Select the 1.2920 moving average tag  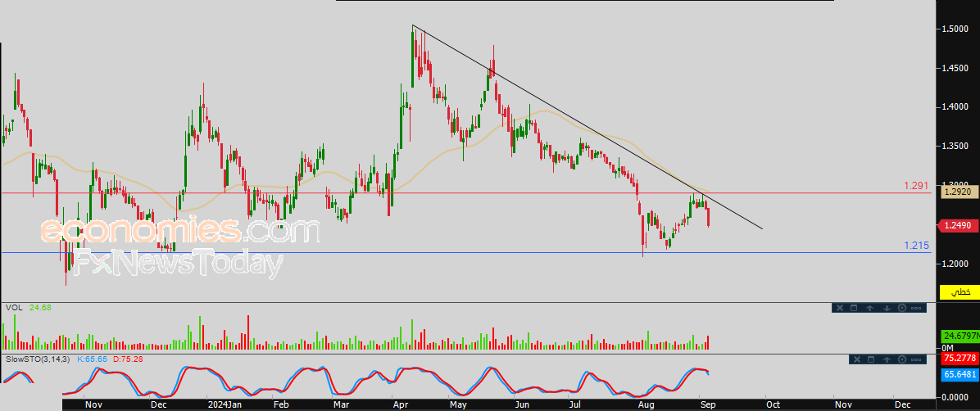[960, 192]
